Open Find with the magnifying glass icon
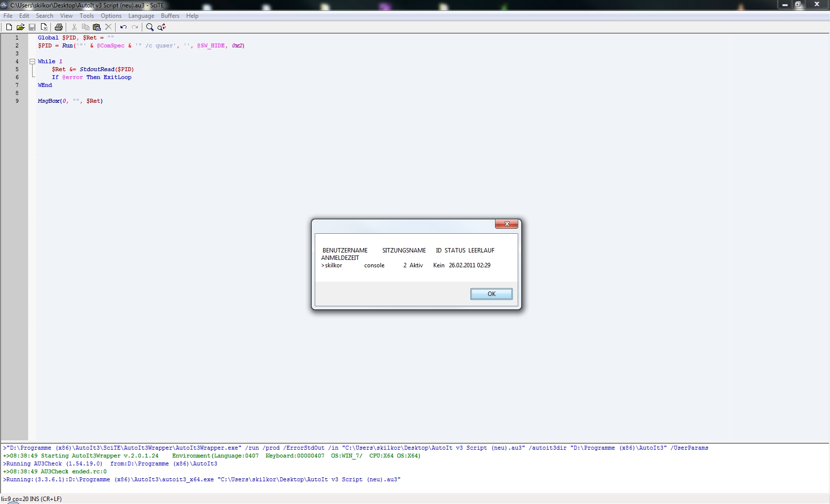The image size is (830, 504). [x=150, y=27]
